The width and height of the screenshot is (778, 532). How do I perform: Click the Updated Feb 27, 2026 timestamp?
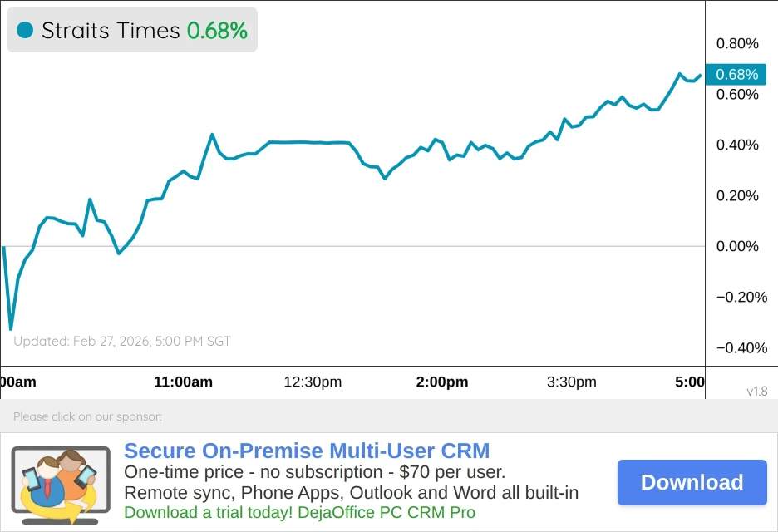pyautogui.click(x=122, y=341)
